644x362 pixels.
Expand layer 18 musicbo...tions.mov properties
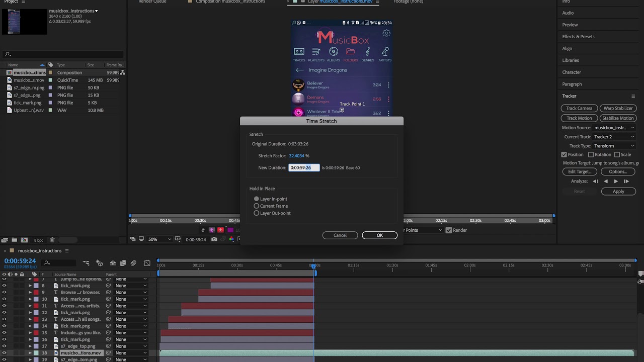(30, 353)
